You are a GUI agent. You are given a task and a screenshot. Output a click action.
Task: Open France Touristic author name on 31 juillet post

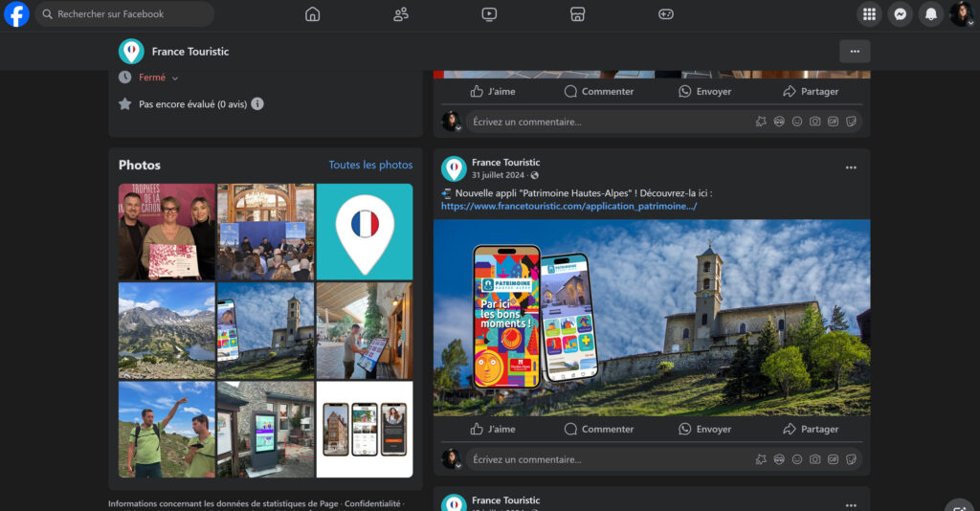click(x=505, y=163)
